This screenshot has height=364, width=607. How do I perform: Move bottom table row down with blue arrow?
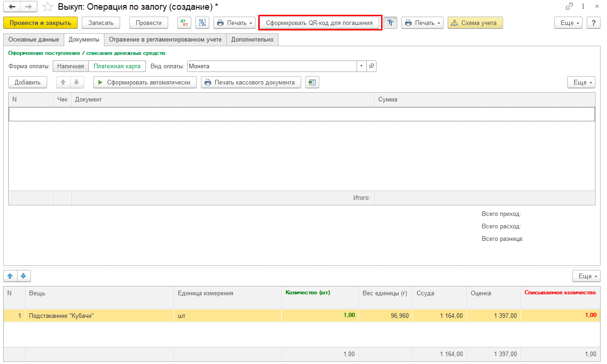click(24, 276)
